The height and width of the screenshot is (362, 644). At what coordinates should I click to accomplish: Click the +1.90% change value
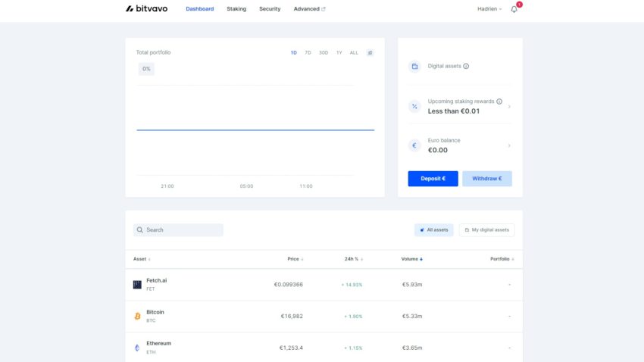pyautogui.click(x=353, y=316)
